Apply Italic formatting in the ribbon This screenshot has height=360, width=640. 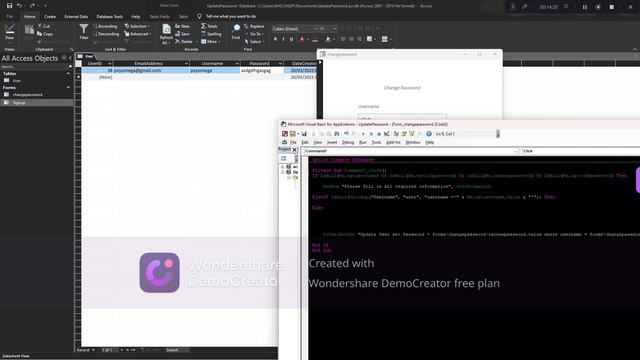tap(283, 39)
